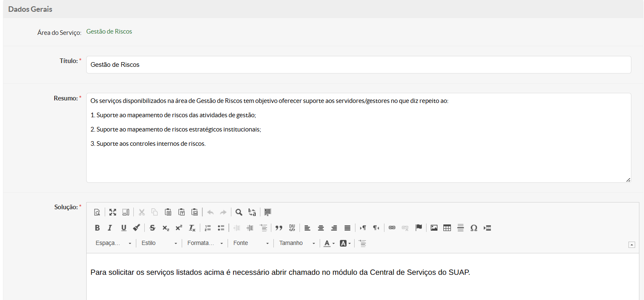
Task: Open the Tamanho size dropdown
Action: click(x=297, y=243)
